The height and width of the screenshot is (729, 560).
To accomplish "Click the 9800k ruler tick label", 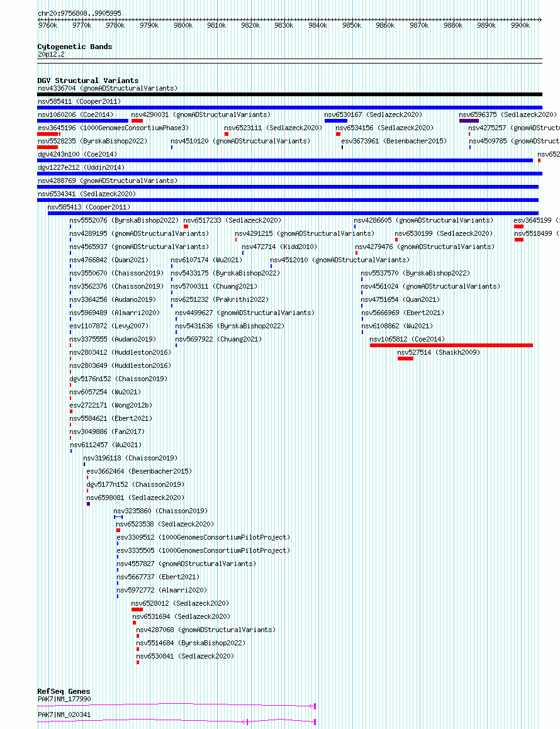I will [183, 26].
